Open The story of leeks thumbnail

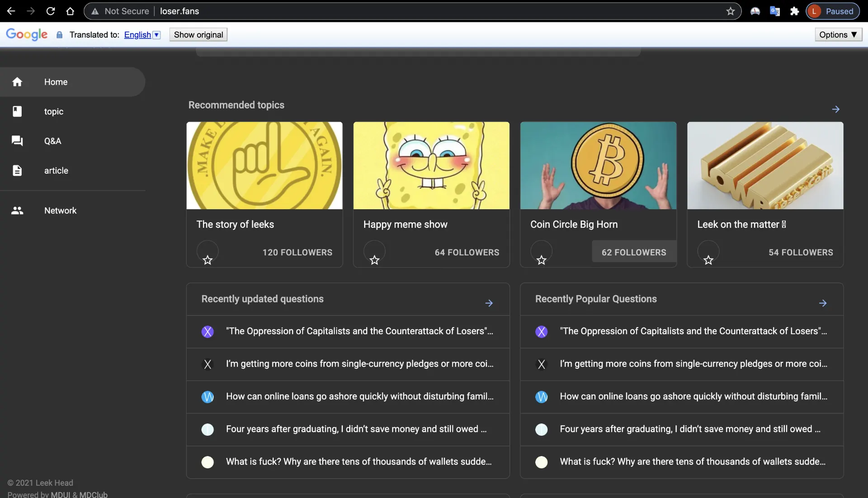point(264,165)
